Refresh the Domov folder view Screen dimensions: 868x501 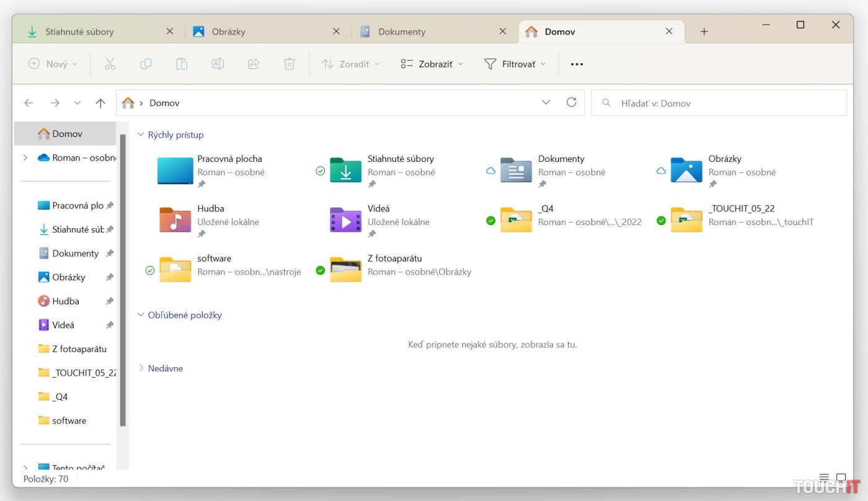click(x=572, y=103)
